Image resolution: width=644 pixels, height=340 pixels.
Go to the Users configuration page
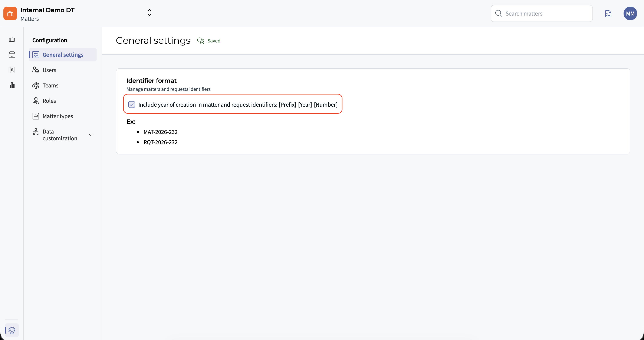49,70
